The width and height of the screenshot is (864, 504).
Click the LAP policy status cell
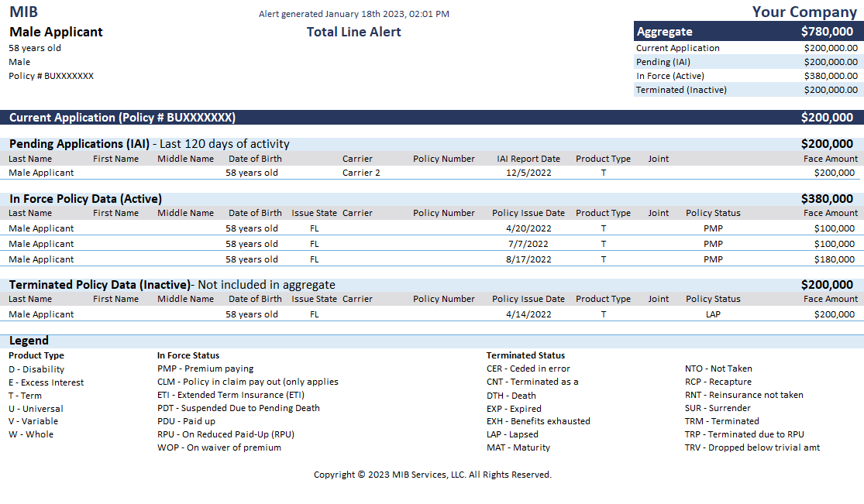[713, 314]
